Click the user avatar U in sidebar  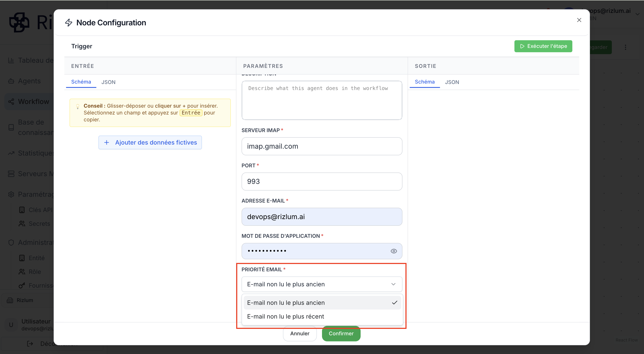click(x=11, y=325)
